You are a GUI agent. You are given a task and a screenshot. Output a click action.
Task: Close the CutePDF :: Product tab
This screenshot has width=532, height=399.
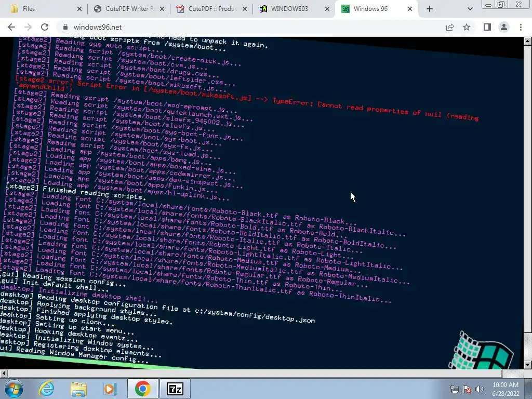[245, 9]
